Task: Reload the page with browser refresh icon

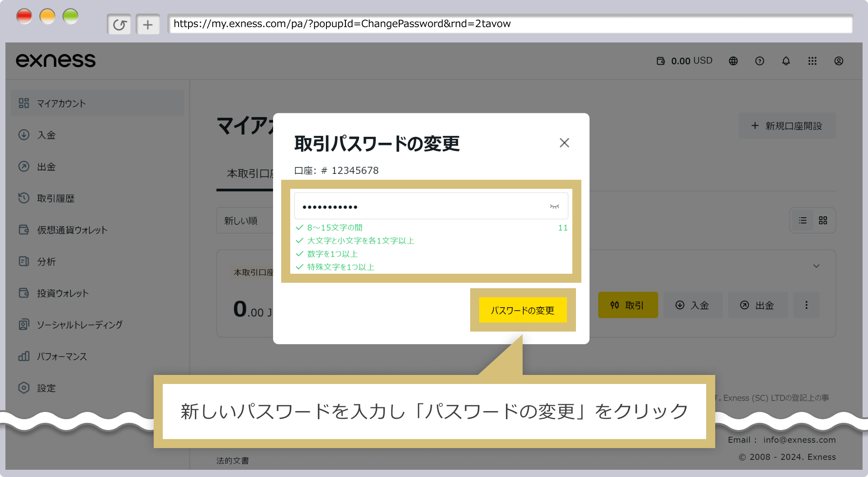Action: point(119,24)
